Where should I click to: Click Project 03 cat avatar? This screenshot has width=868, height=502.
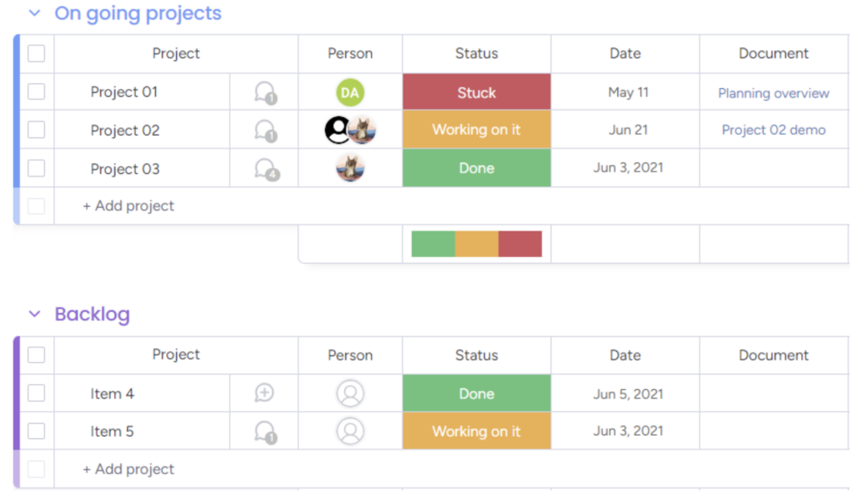coord(350,169)
